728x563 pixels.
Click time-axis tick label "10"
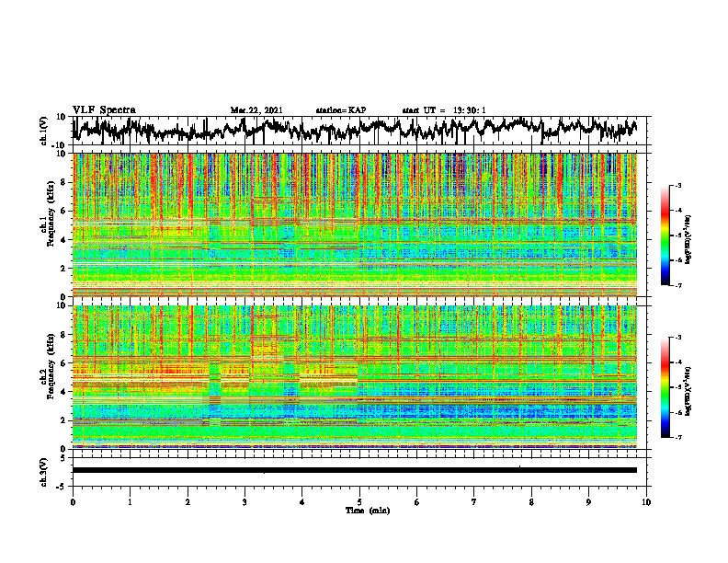point(646,502)
